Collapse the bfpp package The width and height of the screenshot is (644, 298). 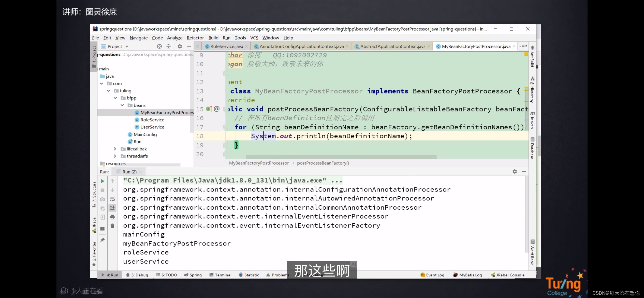pos(115,98)
